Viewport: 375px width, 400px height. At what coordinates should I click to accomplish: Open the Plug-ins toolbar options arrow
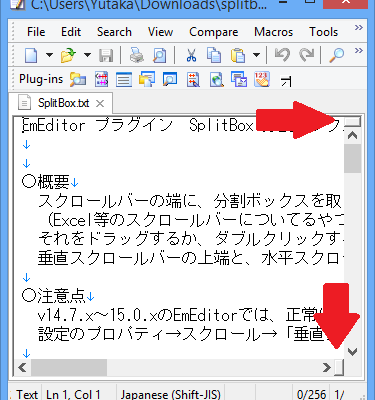click(286, 81)
